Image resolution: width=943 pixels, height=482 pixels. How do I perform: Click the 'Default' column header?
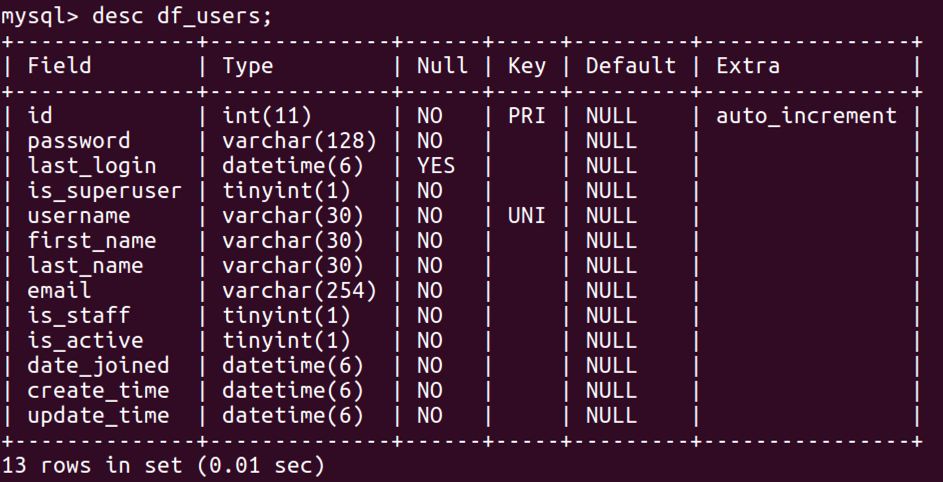point(630,66)
